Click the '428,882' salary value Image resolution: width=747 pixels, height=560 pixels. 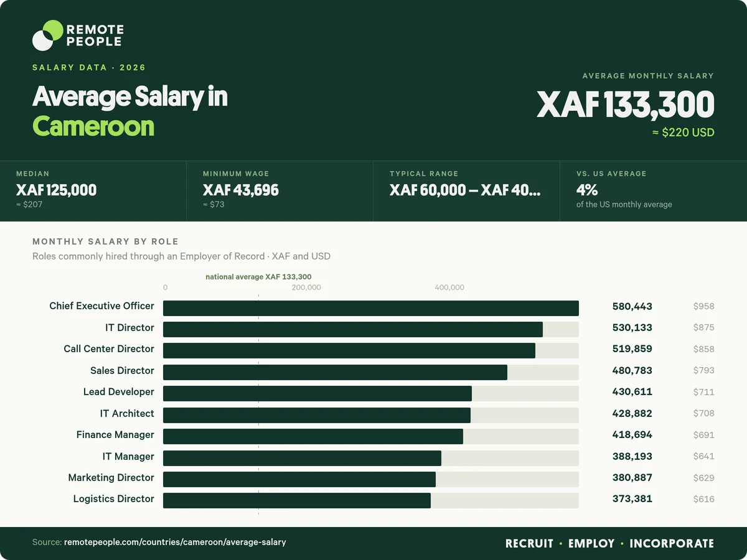pyautogui.click(x=632, y=413)
